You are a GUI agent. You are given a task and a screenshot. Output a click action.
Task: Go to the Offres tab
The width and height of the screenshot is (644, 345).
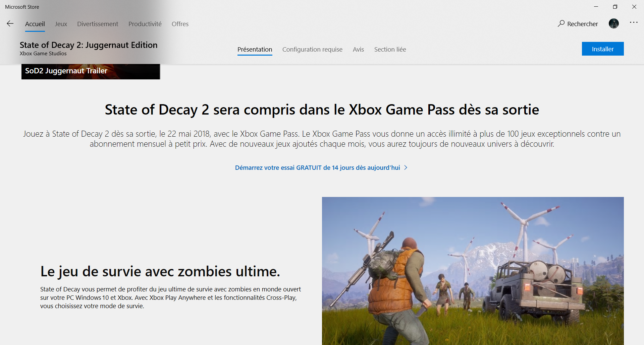(180, 24)
